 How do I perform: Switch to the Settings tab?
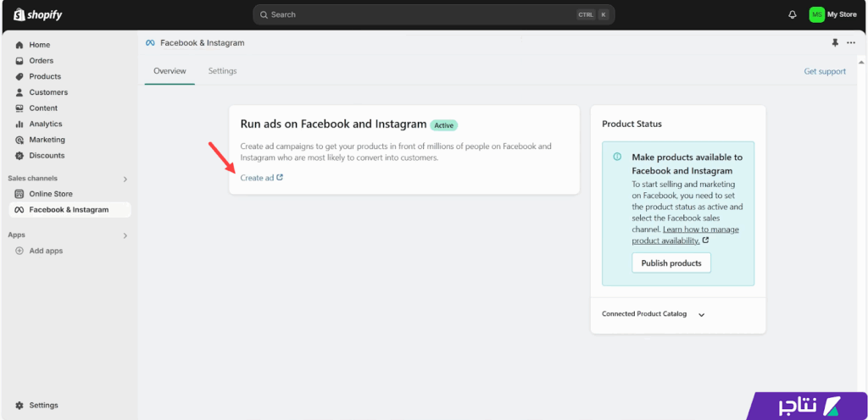tap(222, 71)
